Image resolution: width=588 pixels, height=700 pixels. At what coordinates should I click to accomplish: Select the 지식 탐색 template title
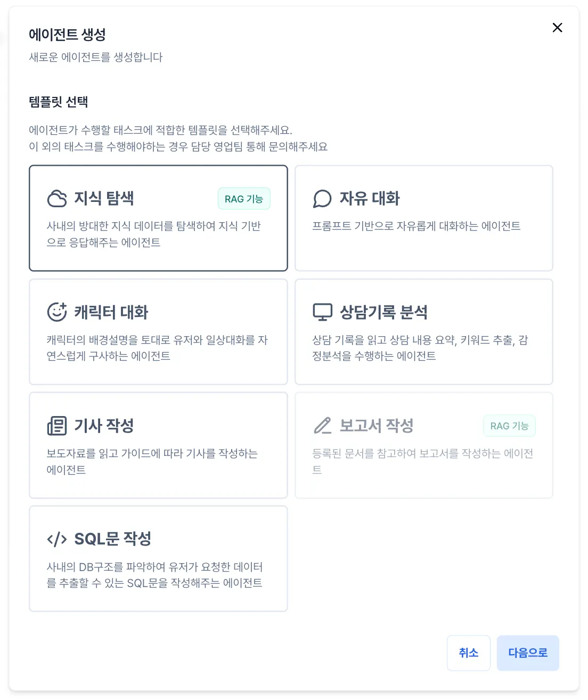(x=104, y=199)
